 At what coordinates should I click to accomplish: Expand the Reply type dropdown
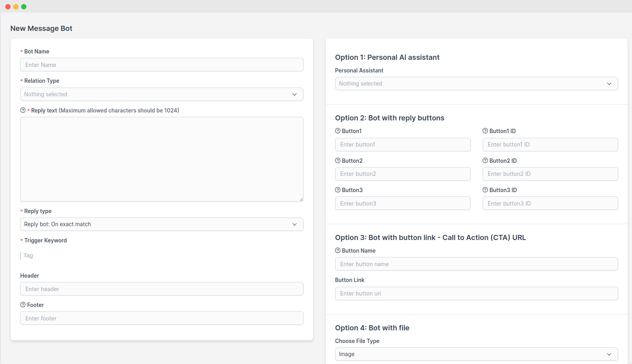[x=162, y=224]
